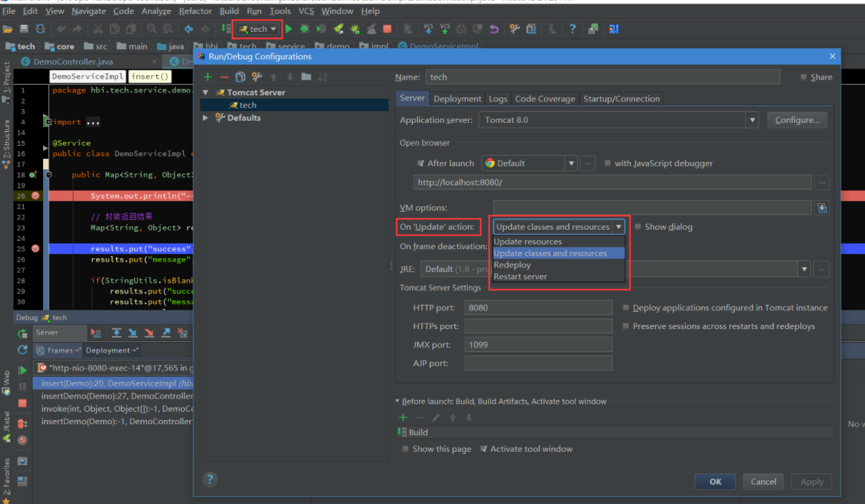Add new configuration with green plus
This screenshot has width=865, height=504.
(208, 77)
